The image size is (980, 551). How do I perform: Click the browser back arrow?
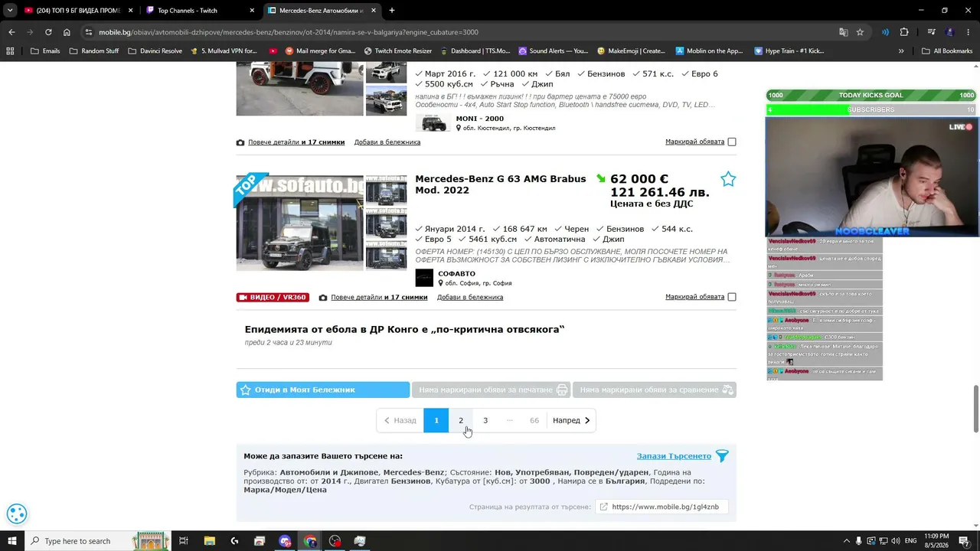11,32
